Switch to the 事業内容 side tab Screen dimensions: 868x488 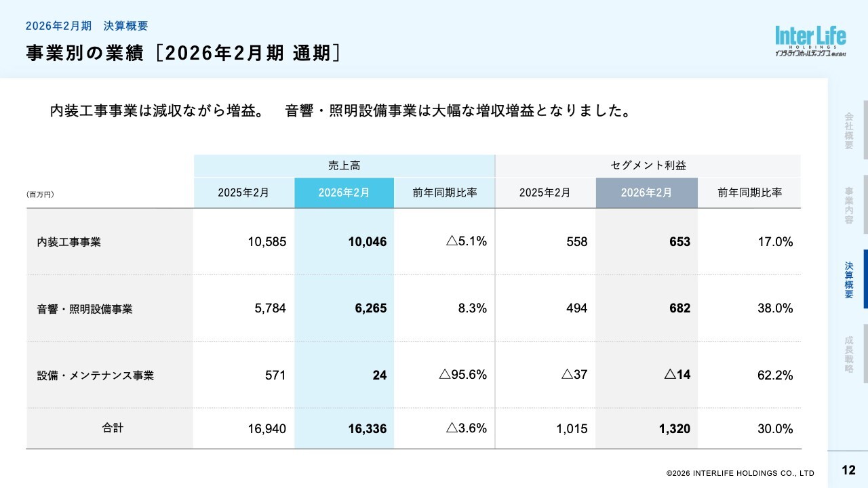[849, 205]
